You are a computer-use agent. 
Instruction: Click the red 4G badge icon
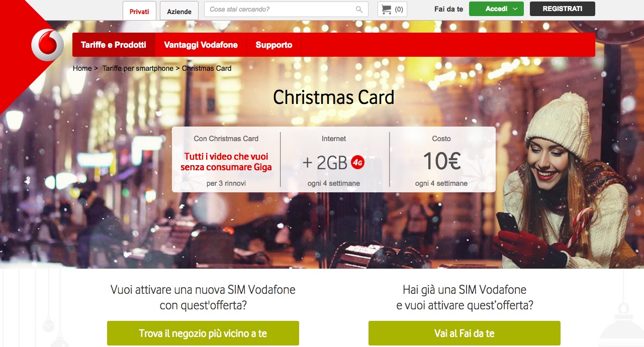pyautogui.click(x=357, y=162)
